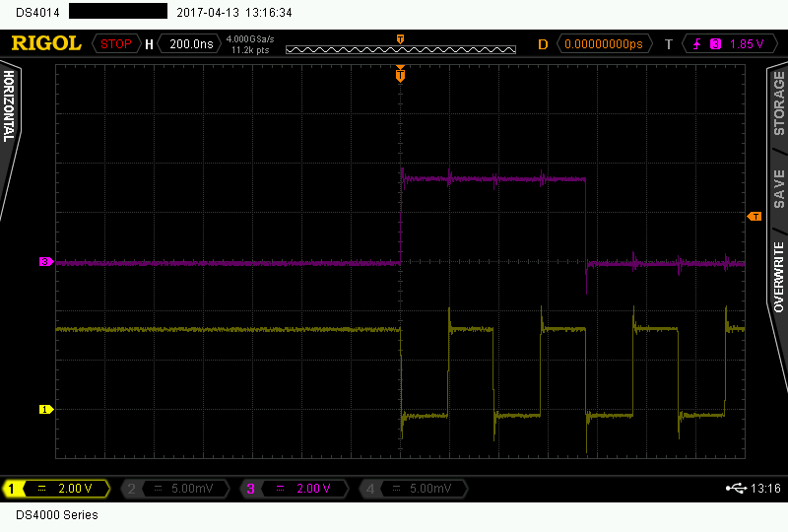Click the DS4000 Series footer text
This screenshot has width=788, height=532.
coord(57,515)
